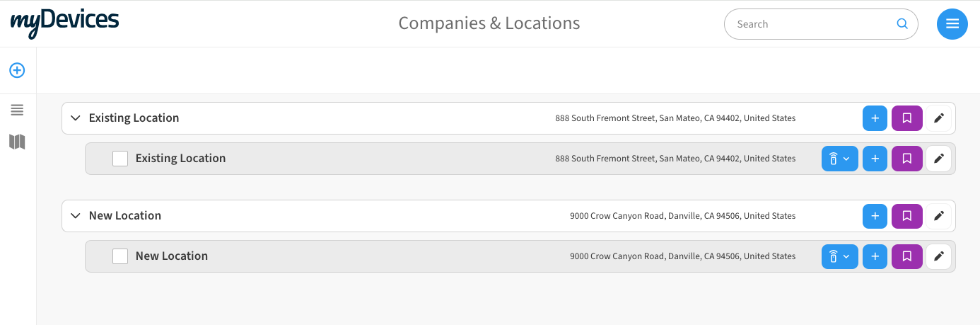Open the hamburger menu button
Viewport: 980px width, 325px height.
pos(952,24)
